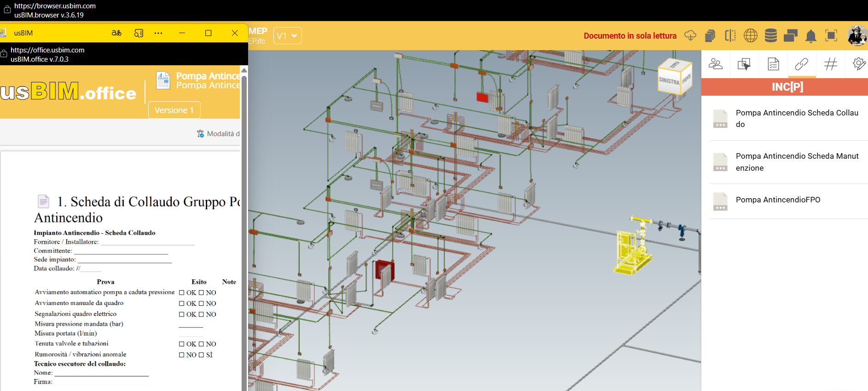Open the user profile avatar
Viewport: 868px width, 391px height.
[x=857, y=35]
